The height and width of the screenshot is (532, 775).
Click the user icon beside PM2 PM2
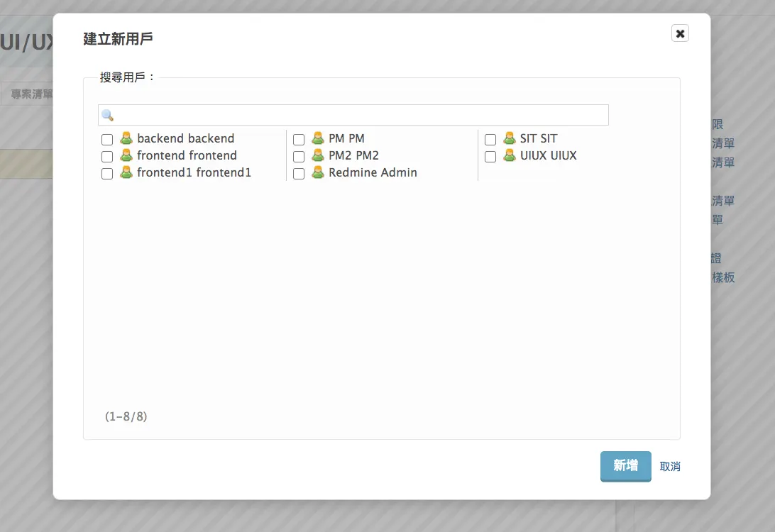click(318, 155)
